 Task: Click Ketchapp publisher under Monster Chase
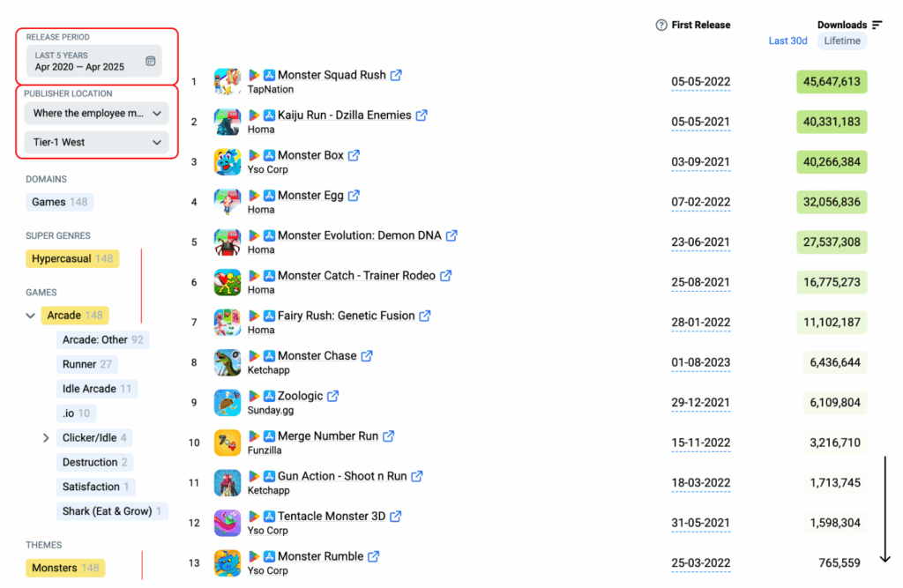pyautogui.click(x=268, y=370)
